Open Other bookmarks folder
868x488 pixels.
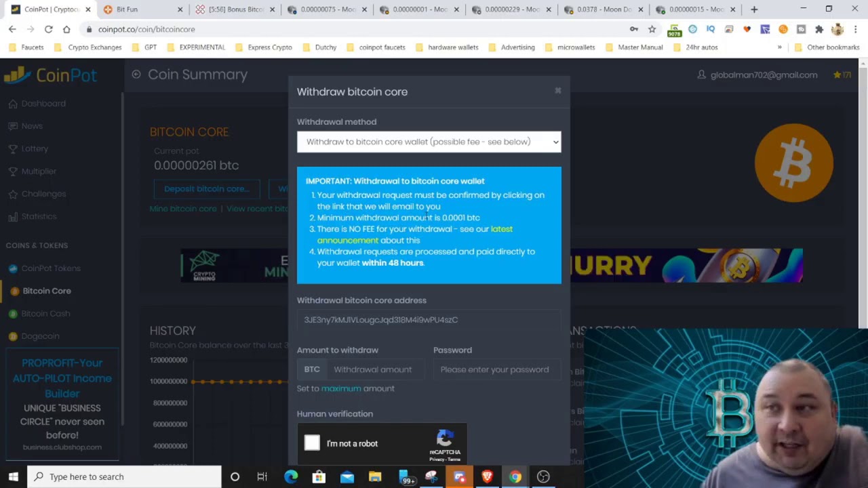tap(827, 47)
